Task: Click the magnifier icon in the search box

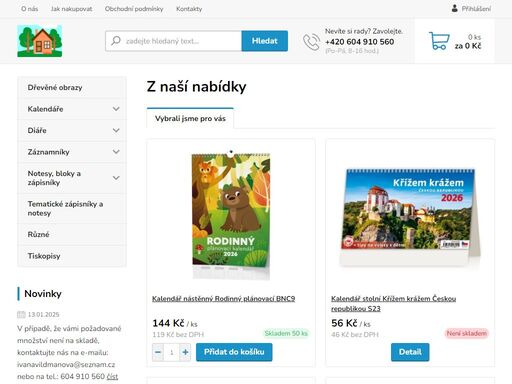Action: 116,41
